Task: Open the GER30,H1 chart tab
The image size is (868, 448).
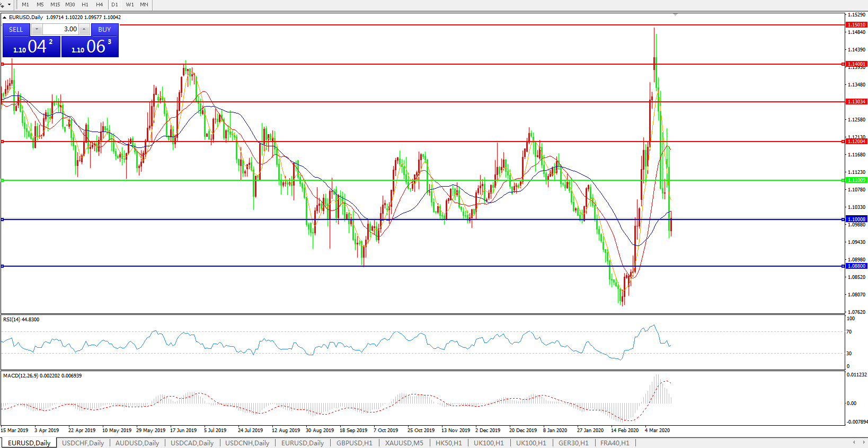Action: (x=573, y=443)
